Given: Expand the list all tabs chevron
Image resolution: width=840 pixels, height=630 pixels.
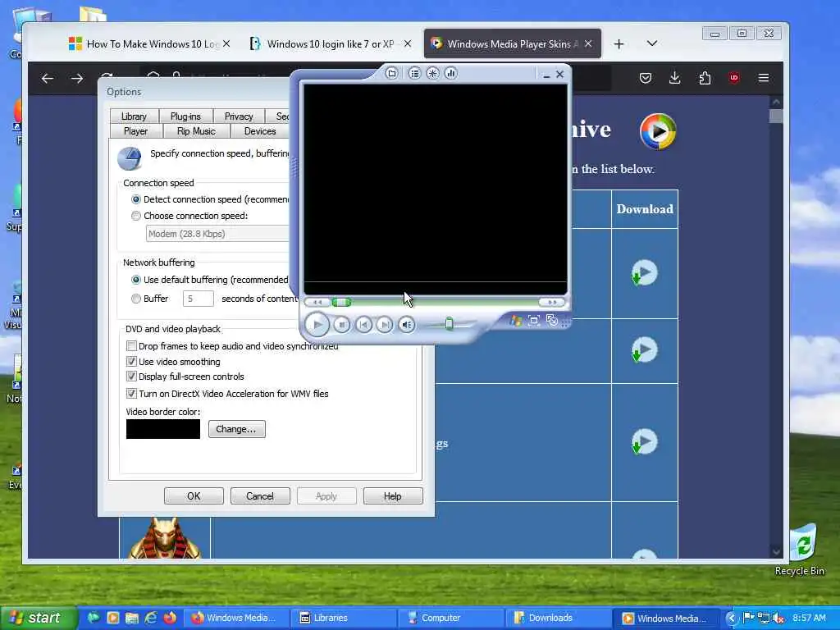Looking at the screenshot, I should (x=652, y=43).
